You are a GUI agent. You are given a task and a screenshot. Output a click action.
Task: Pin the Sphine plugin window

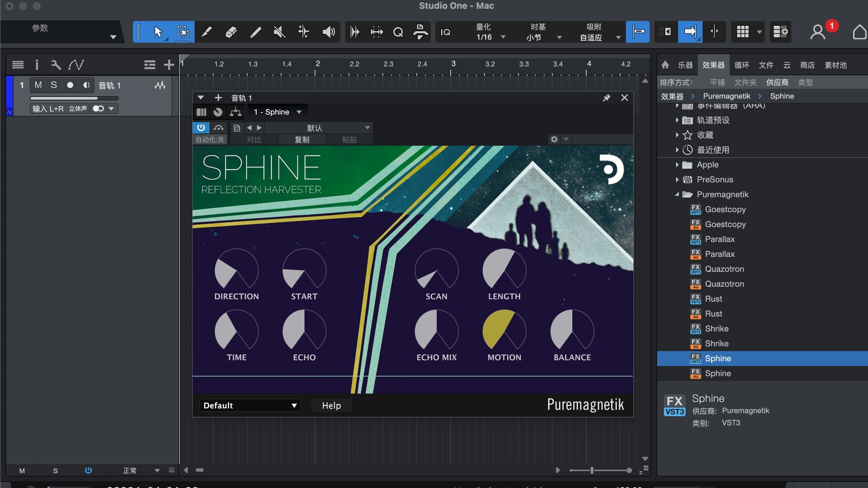pos(606,98)
